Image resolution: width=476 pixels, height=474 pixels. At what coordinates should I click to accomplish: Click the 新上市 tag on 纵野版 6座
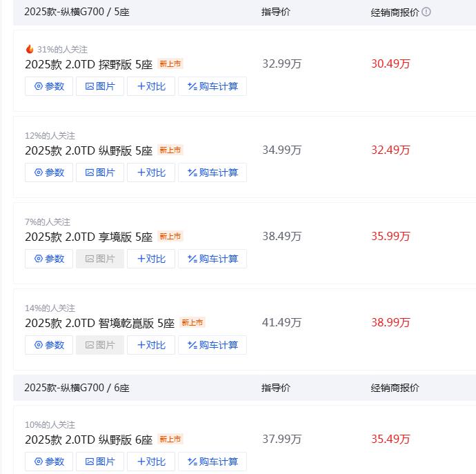(170, 440)
